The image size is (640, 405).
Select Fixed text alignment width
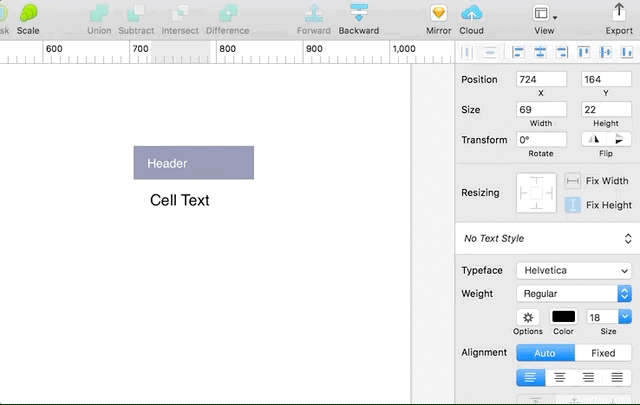[x=603, y=353]
